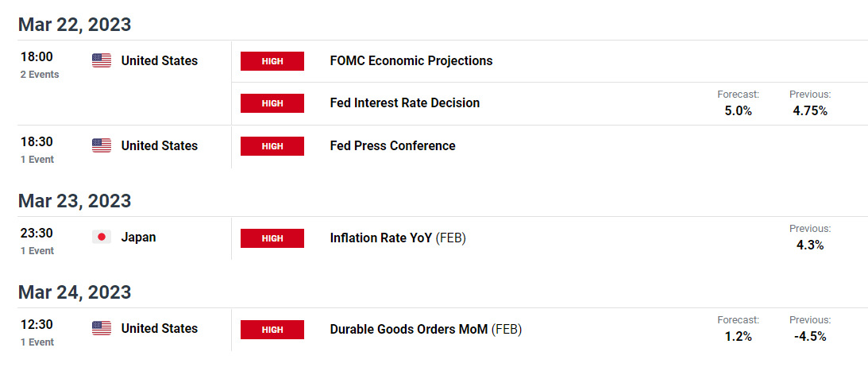Click the Durable Goods previous value -4.5%
Screen dimensions: 868x371
[x=810, y=336]
